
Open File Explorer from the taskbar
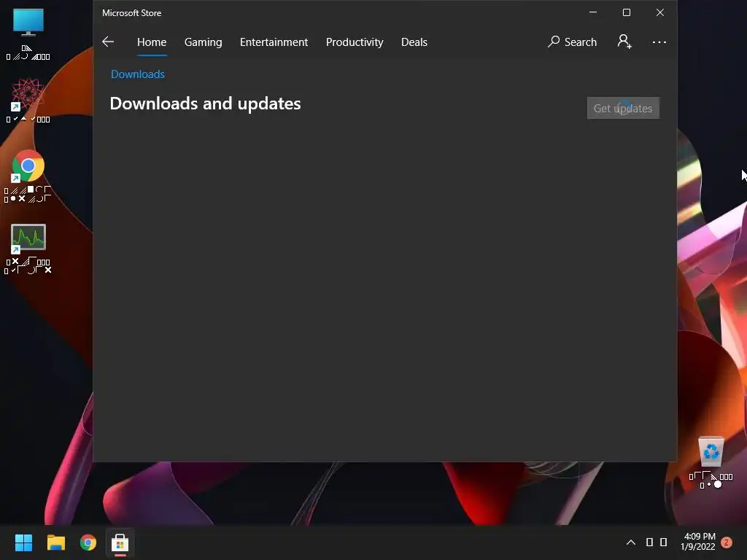click(x=55, y=542)
